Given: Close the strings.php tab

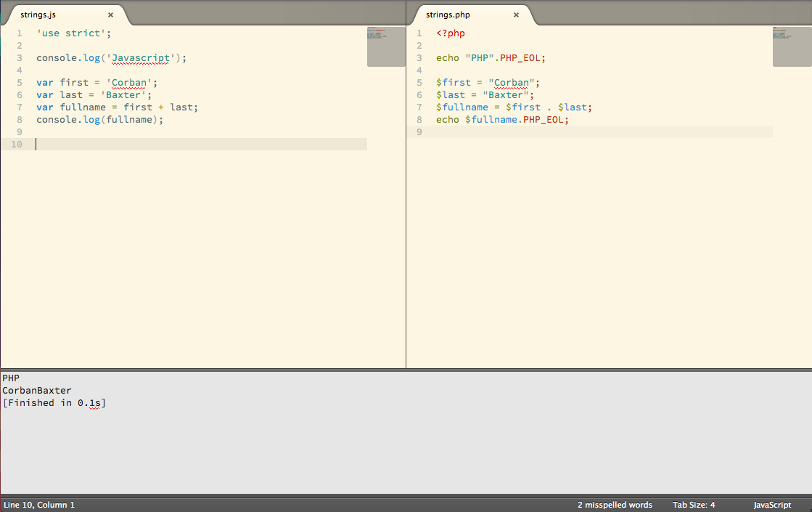Looking at the screenshot, I should pos(516,15).
